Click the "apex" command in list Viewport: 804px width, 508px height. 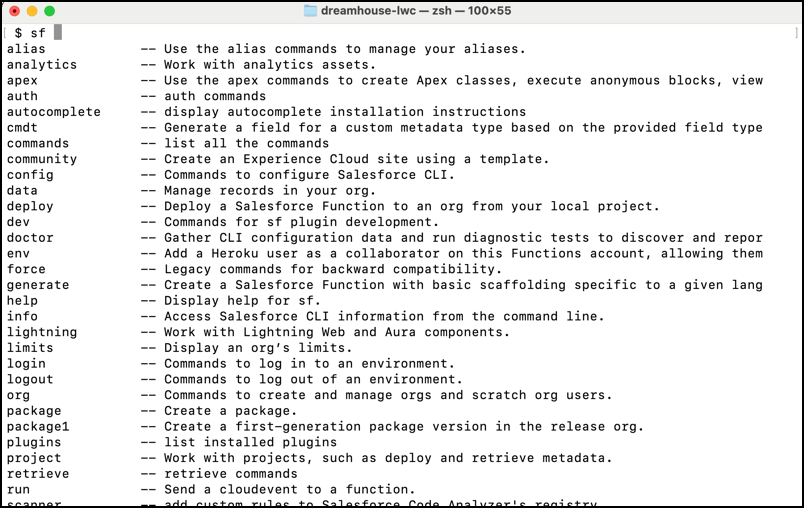pyautogui.click(x=22, y=80)
